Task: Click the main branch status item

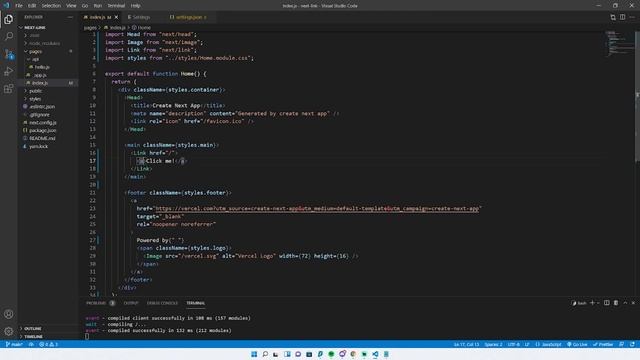Action: coord(14,344)
